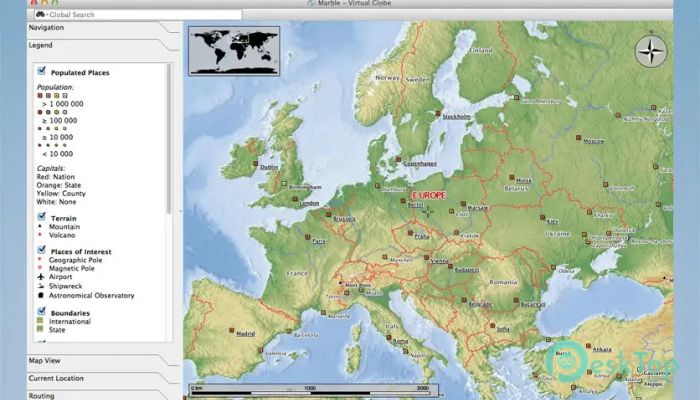Click the Saint Petersburg city marker
Viewport: 700px width, 400px height.
(x=516, y=97)
